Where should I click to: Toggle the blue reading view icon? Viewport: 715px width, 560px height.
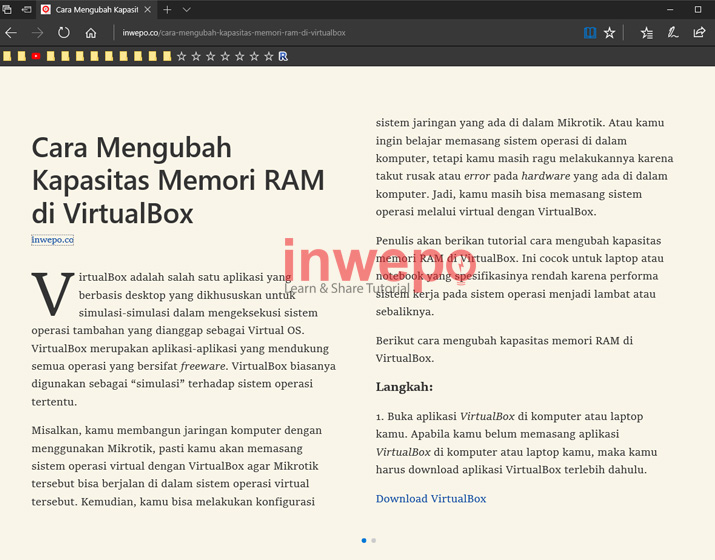pos(590,33)
